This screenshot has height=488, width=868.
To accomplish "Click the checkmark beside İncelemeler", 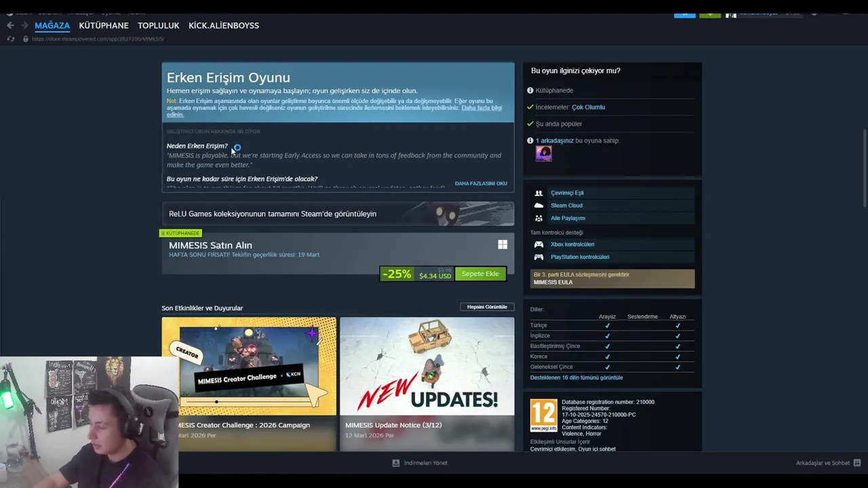I will 530,107.
